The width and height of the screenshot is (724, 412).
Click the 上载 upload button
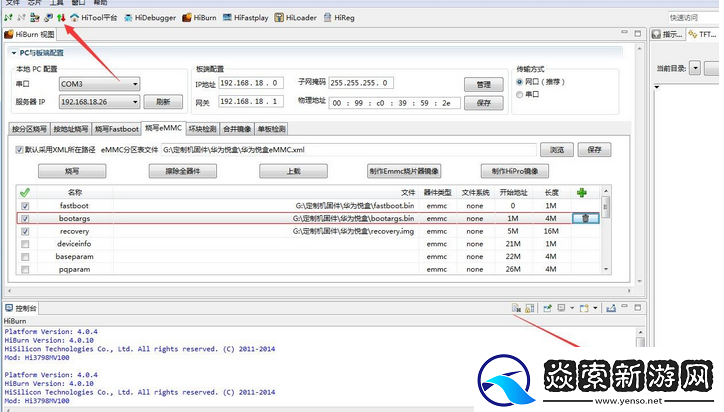tap(293, 171)
